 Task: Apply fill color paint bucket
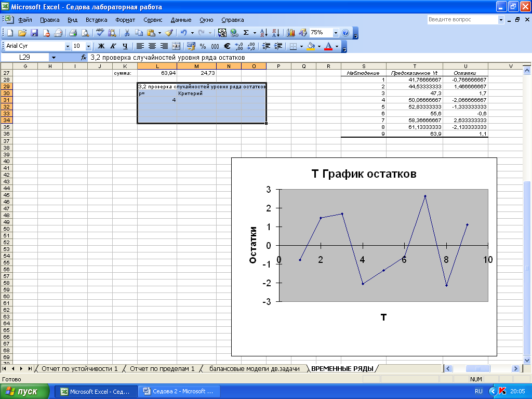pyautogui.click(x=311, y=46)
